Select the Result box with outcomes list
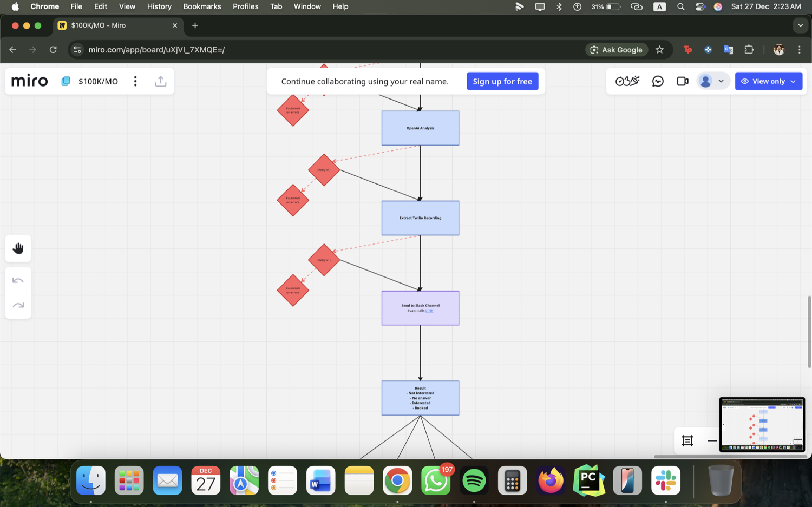812x507 pixels. [x=420, y=398]
